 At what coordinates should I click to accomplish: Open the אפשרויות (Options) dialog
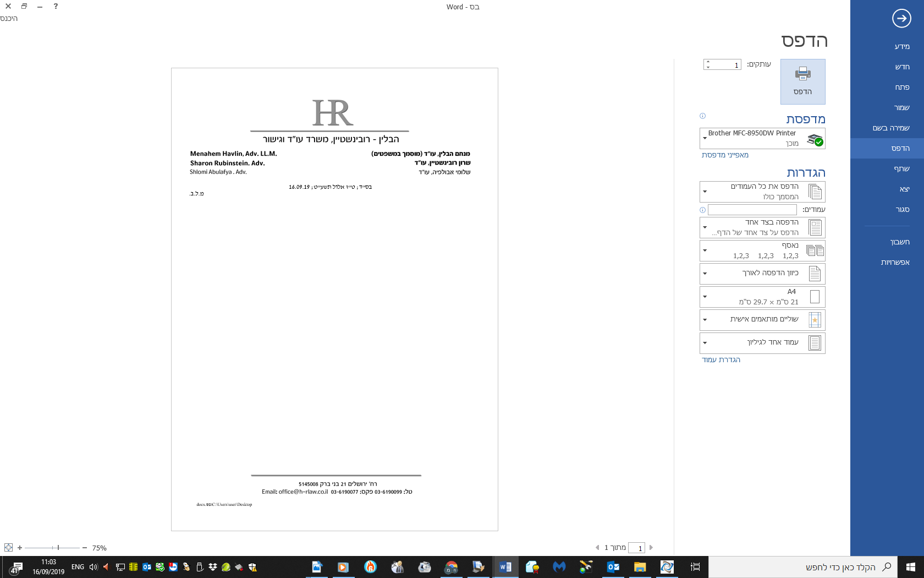[x=887, y=263]
